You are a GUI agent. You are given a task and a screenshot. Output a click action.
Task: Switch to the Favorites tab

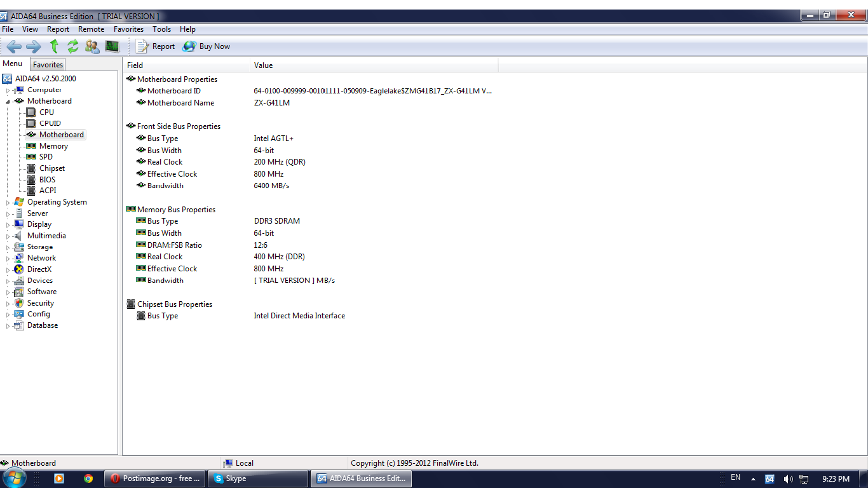tap(48, 64)
